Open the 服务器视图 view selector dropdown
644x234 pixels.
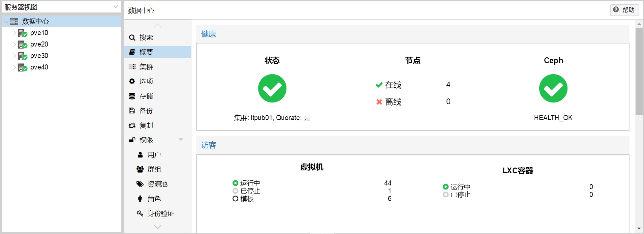[115, 7]
